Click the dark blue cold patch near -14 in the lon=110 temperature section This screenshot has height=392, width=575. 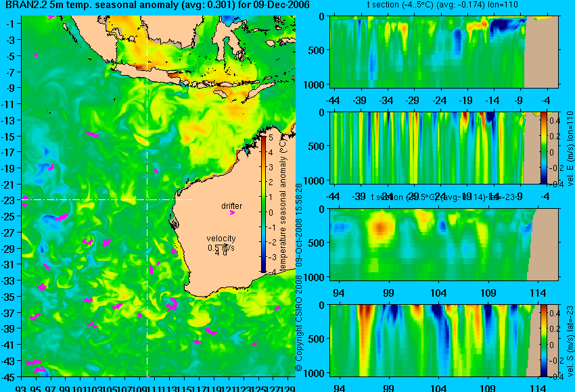[502, 25]
